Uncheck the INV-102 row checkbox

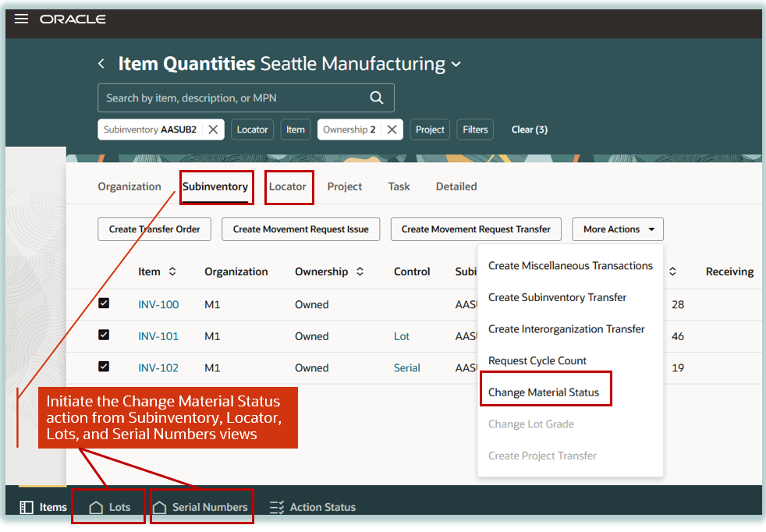tap(104, 367)
